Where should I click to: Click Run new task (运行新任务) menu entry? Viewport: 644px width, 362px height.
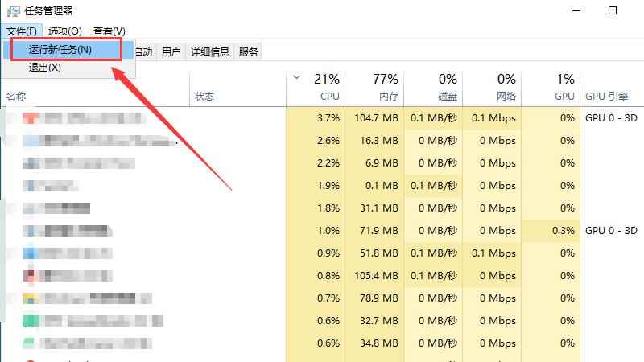[60, 50]
